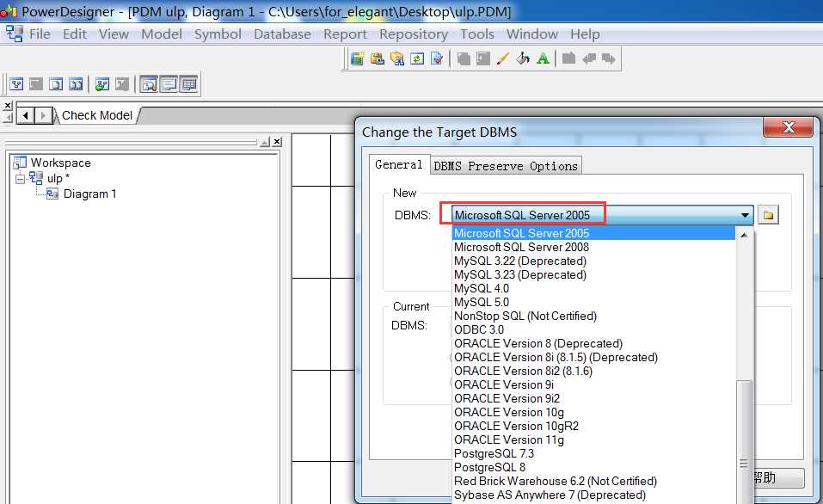
Task: Select PostgreSQL 8 option
Action: [593, 467]
